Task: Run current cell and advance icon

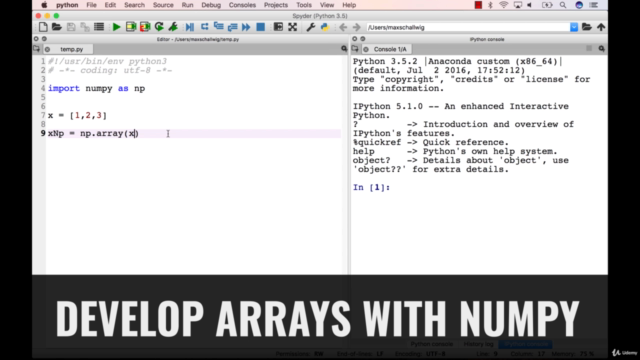Action: [145, 27]
